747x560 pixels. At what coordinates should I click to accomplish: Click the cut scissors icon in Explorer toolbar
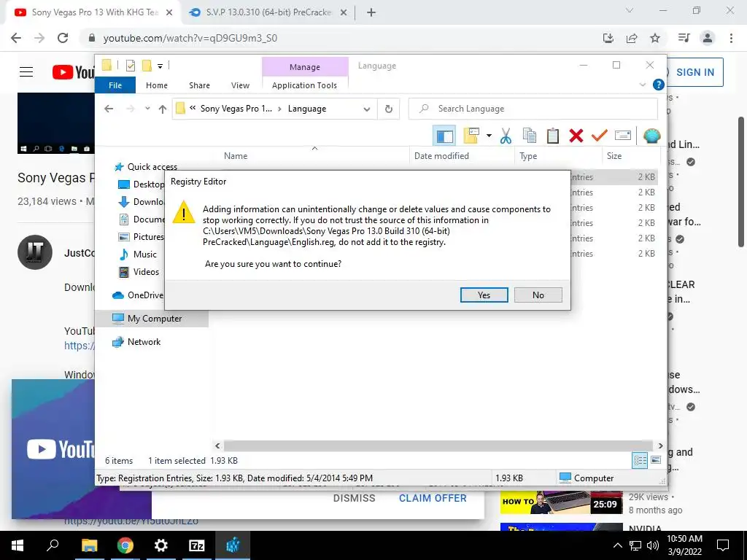506,136
